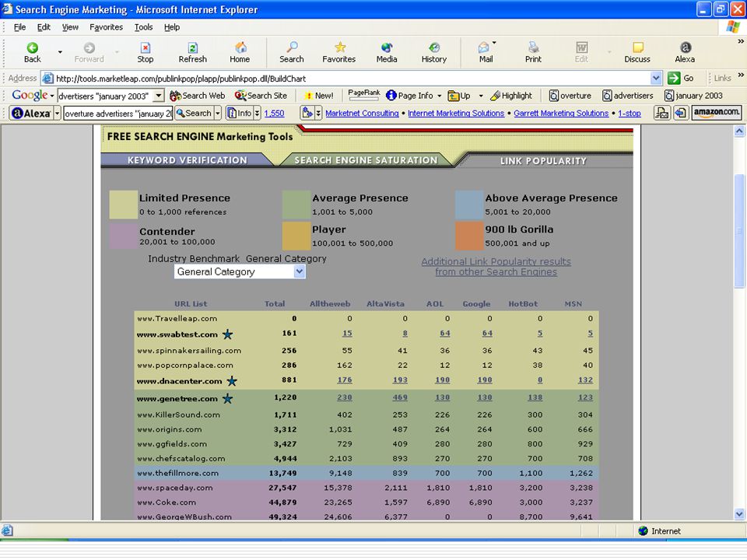Expand the Page Info dropdown arrow
The width and height of the screenshot is (747, 560).
(439, 96)
